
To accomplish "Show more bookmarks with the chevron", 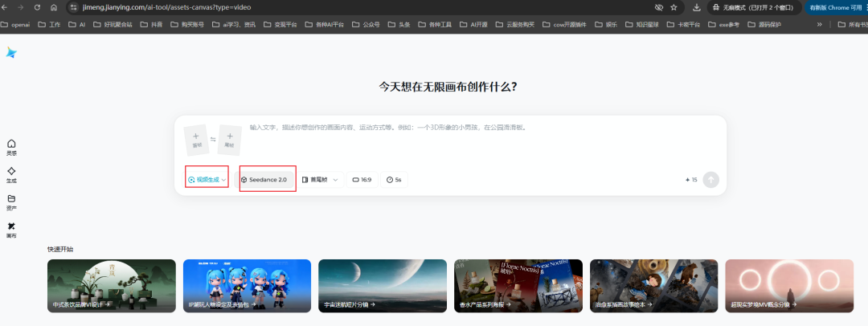I will (819, 24).
